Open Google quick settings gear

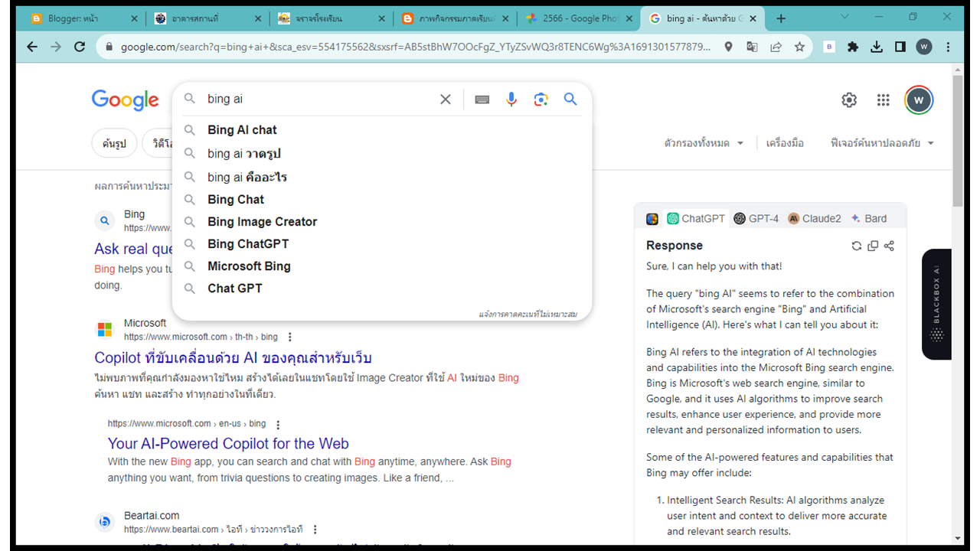point(849,99)
